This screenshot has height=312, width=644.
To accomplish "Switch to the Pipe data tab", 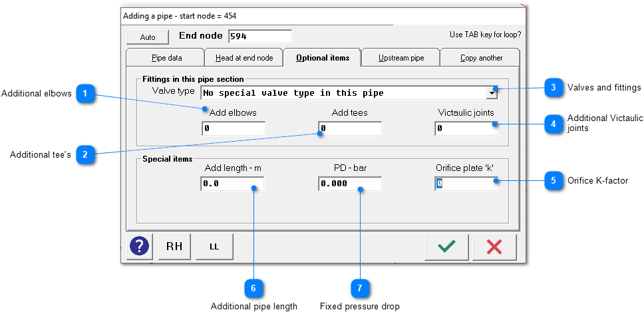I will pyautogui.click(x=166, y=58).
